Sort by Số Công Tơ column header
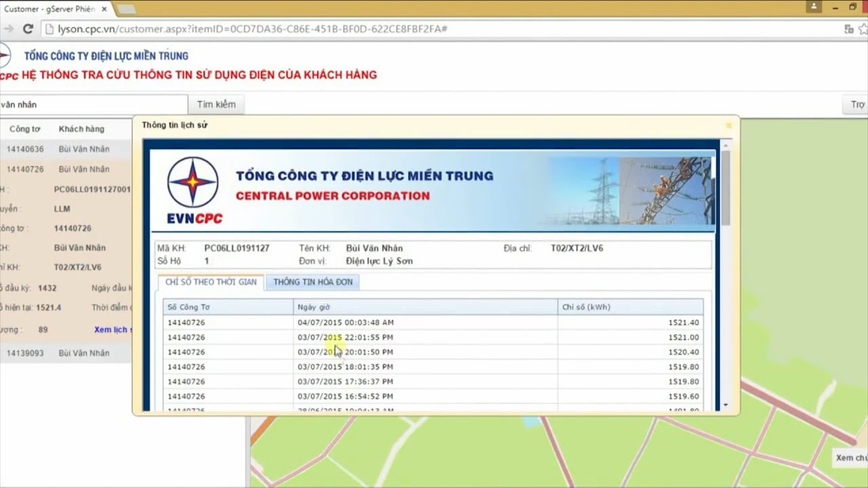868x488 pixels. coord(228,307)
